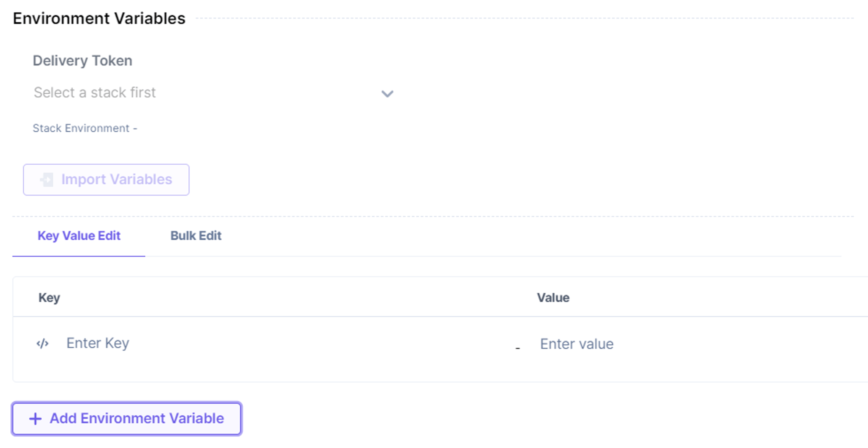Click the Delivery Token label
Screen dimensions: 868x448
pyautogui.click(x=83, y=61)
